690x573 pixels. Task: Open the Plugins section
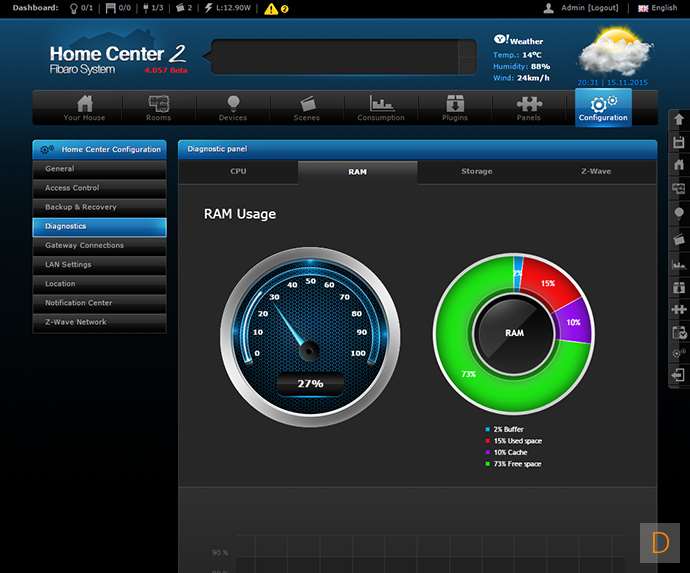click(x=455, y=107)
